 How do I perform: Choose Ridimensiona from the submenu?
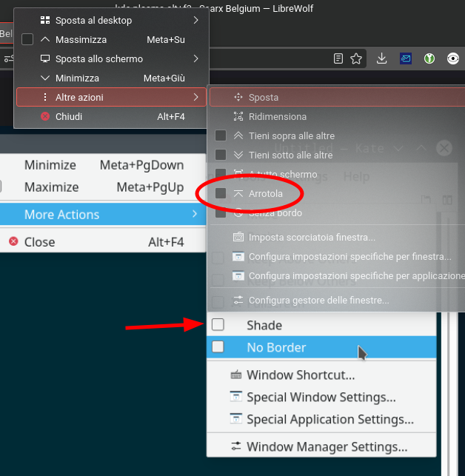[x=337, y=116]
